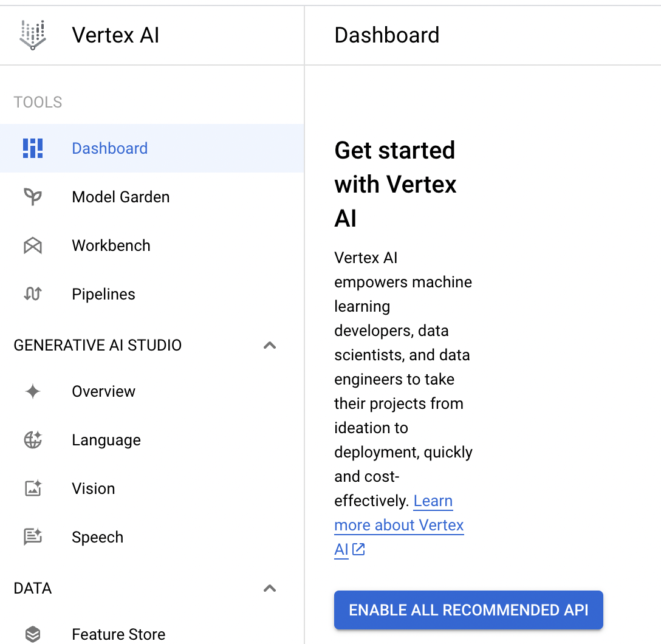The height and width of the screenshot is (644, 661).
Task: Go to Pipelines in the sidebar
Action: coord(103,294)
